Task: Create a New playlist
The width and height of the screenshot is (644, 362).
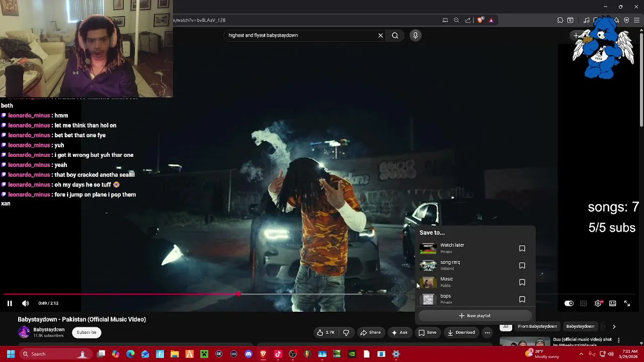Action: 475,316
